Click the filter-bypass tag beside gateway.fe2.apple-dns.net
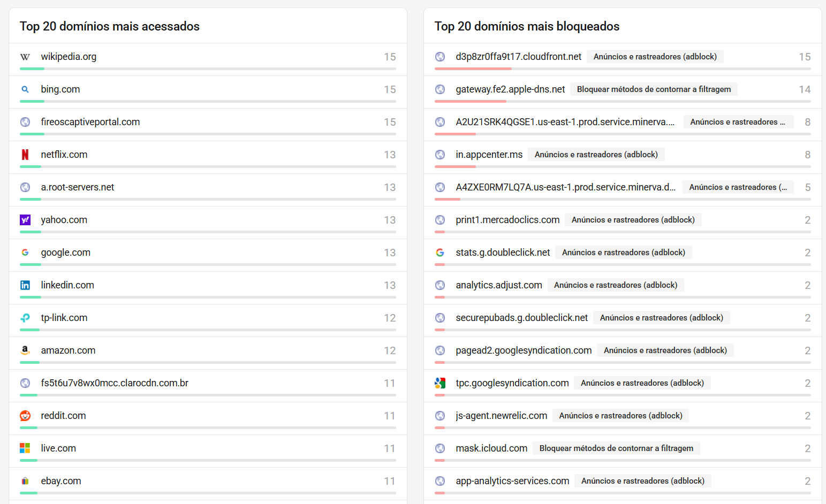826x504 pixels. (654, 89)
